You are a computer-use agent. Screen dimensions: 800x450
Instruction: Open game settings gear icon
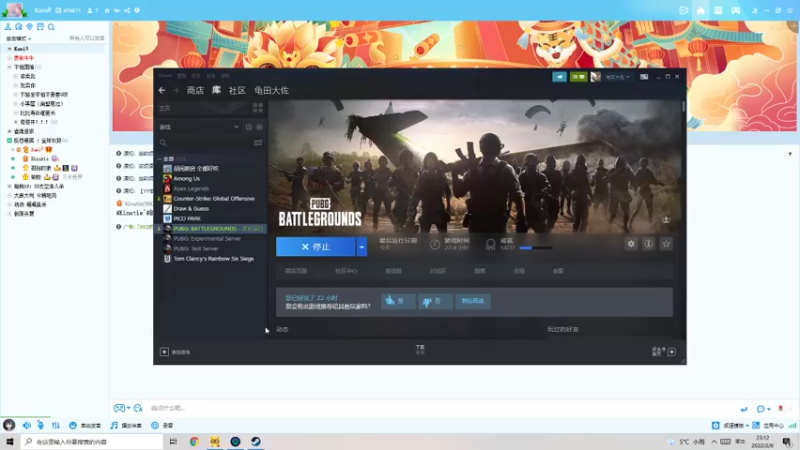point(631,244)
